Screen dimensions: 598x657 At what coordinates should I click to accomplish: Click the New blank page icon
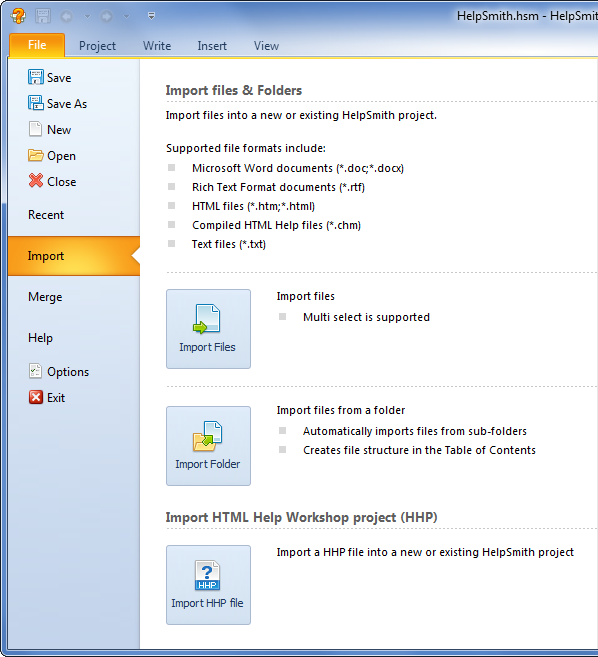pyautogui.click(x=35, y=129)
